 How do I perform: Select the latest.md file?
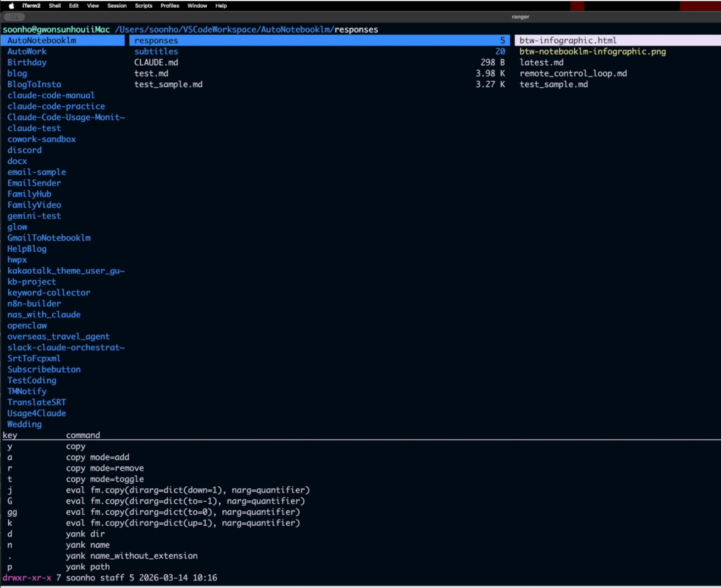541,62
